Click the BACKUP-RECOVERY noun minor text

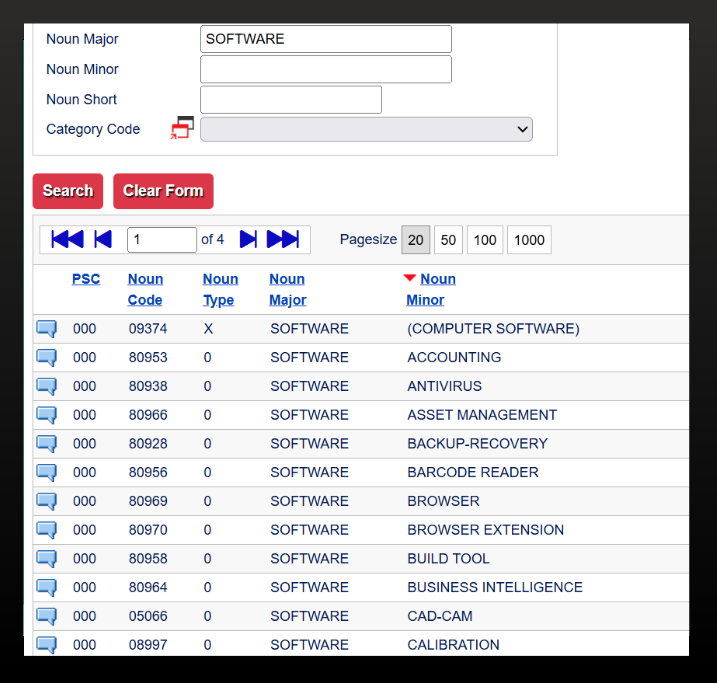(x=477, y=444)
